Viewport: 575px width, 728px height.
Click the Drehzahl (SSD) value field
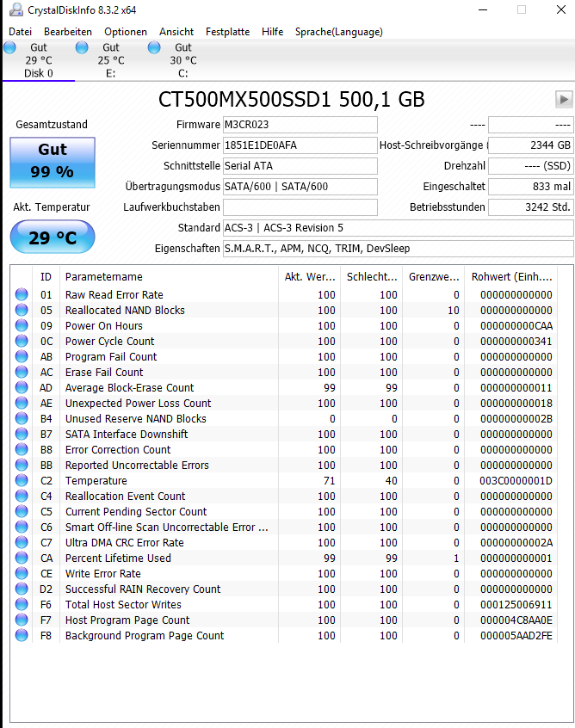pos(531,166)
